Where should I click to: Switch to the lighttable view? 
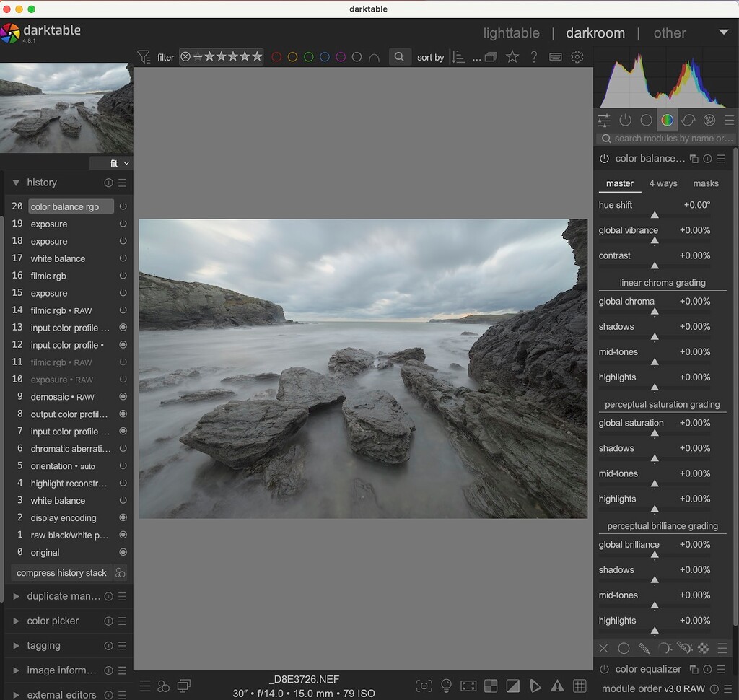point(511,32)
